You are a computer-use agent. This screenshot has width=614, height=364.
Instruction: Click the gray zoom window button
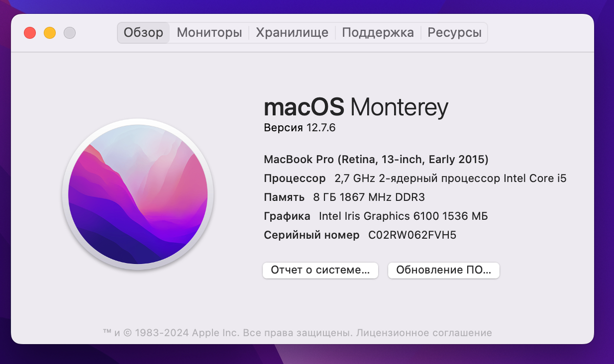[70, 32]
